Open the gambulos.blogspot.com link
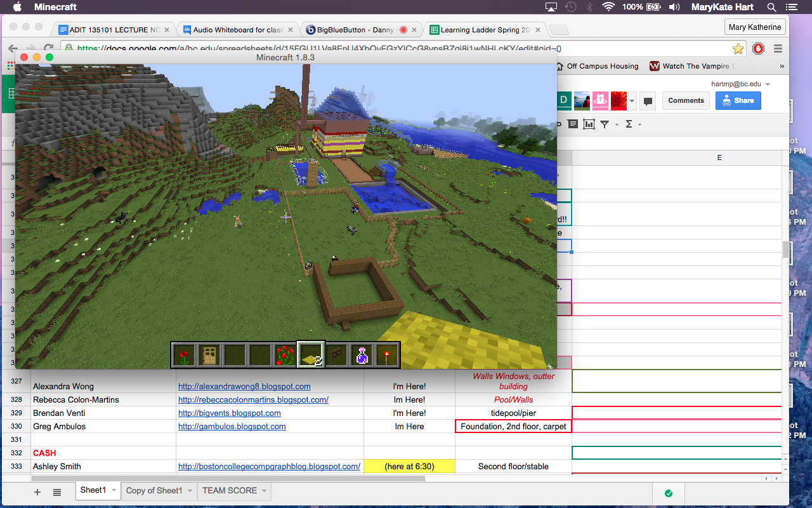Screen dimensions: 812x508 [232, 426]
